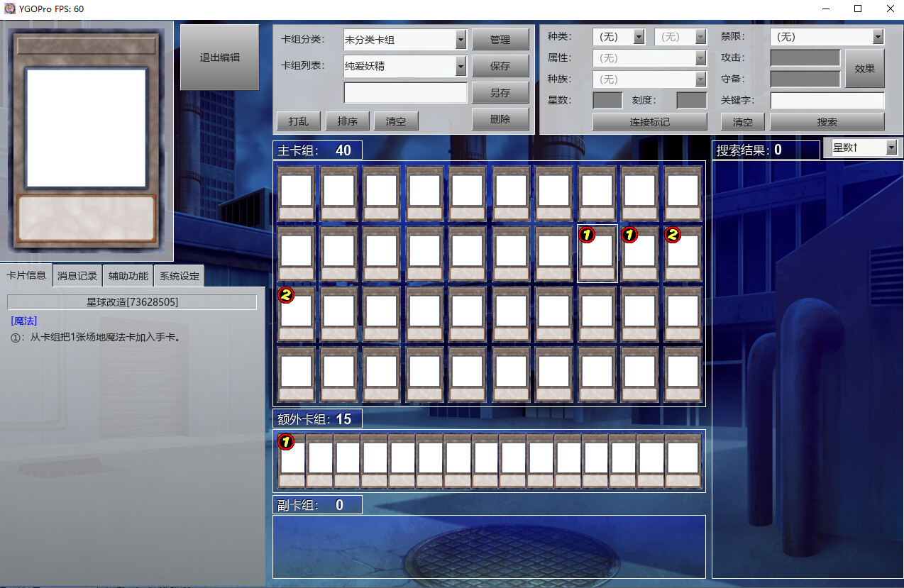Open the 属性 dropdown
Viewport: 904px width, 588px height.
pos(650,58)
